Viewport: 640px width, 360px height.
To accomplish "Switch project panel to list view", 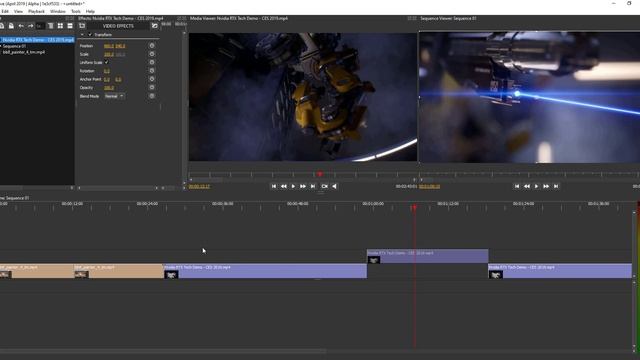I will coord(70,26).
